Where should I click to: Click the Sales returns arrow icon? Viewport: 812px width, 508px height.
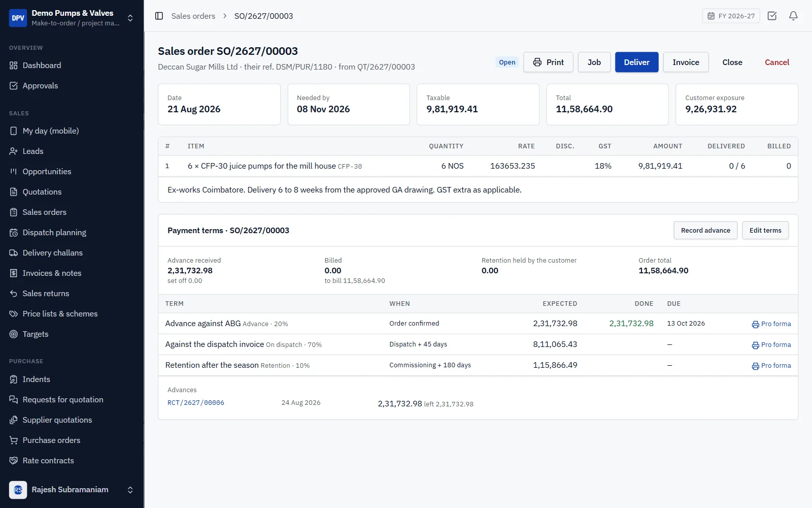point(14,294)
